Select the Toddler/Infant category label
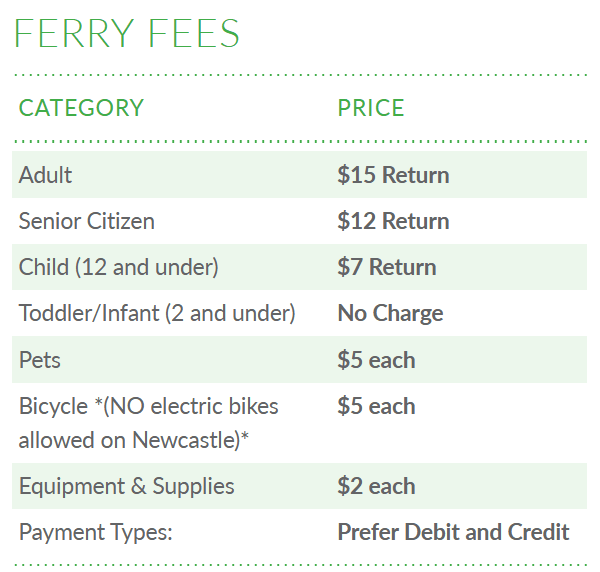Image resolution: width=600 pixels, height=572 pixels. [x=157, y=313]
